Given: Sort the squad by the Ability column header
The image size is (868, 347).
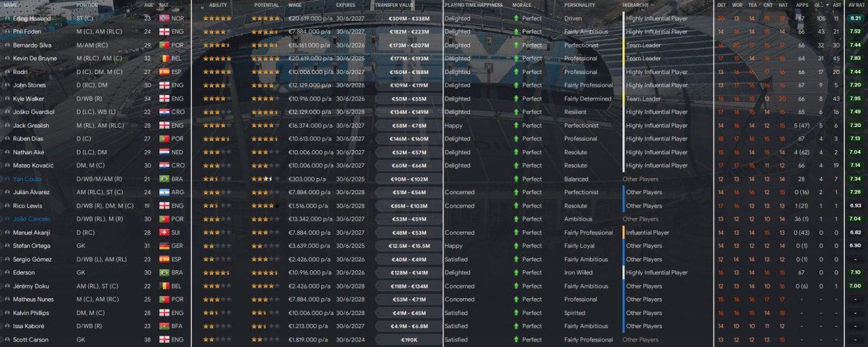Looking at the screenshot, I should 218,5.
